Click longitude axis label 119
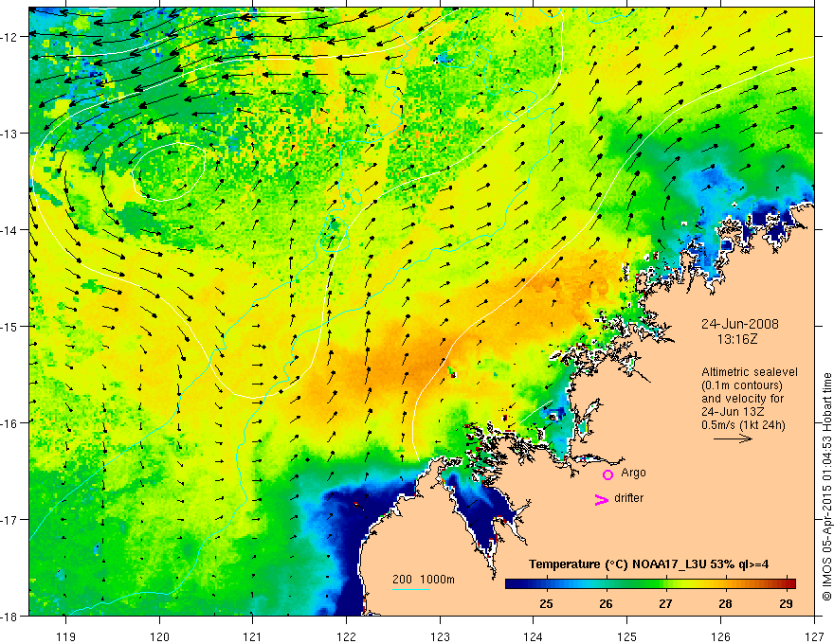Viewport: 834px width, 644px height. 65,636
